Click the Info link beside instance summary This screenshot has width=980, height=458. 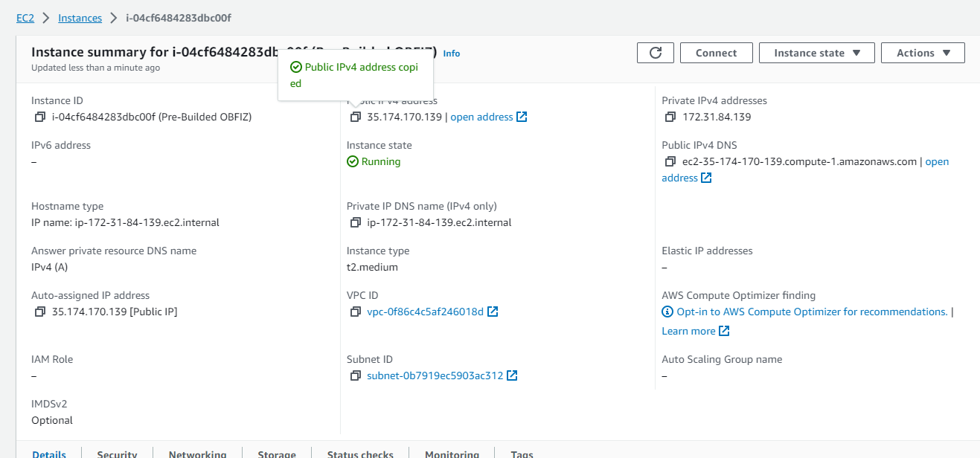[452, 54]
